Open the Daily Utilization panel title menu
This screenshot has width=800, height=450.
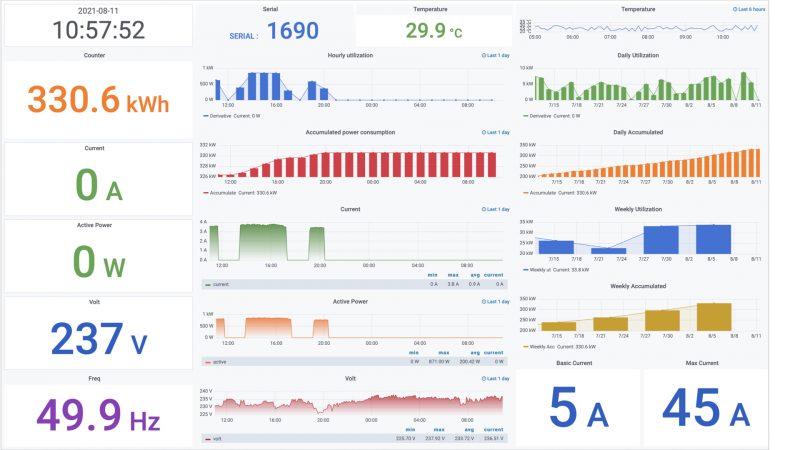(x=638, y=56)
